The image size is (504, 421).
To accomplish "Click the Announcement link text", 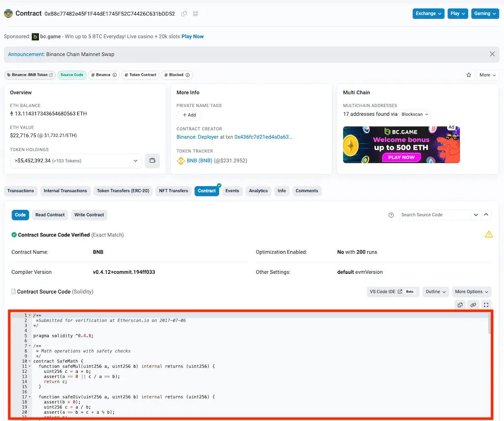I will (27, 54).
